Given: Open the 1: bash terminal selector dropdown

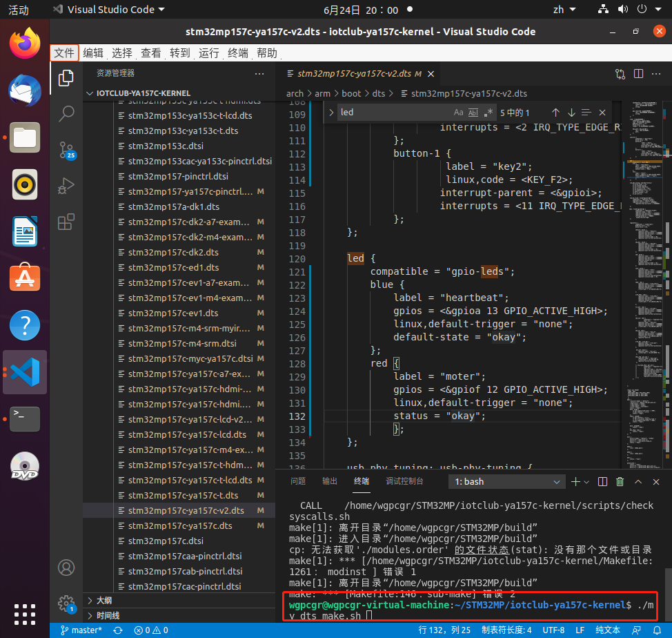Looking at the screenshot, I should tap(507, 481).
